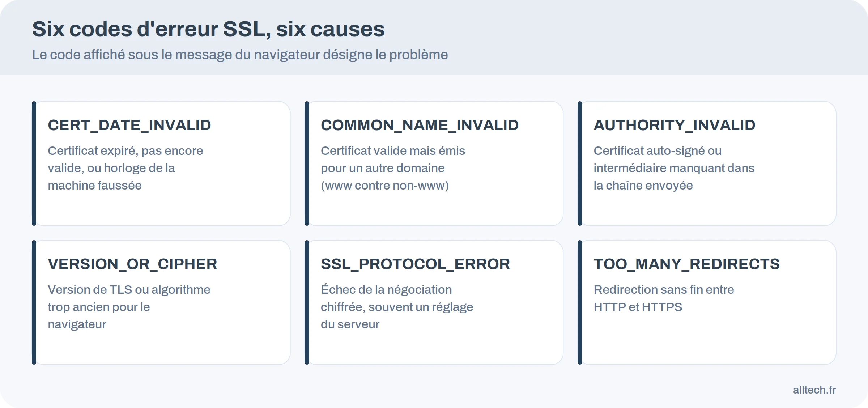Select the VERSION_OR_CIPHER heading
This screenshot has width=868, height=408.
[x=132, y=264]
